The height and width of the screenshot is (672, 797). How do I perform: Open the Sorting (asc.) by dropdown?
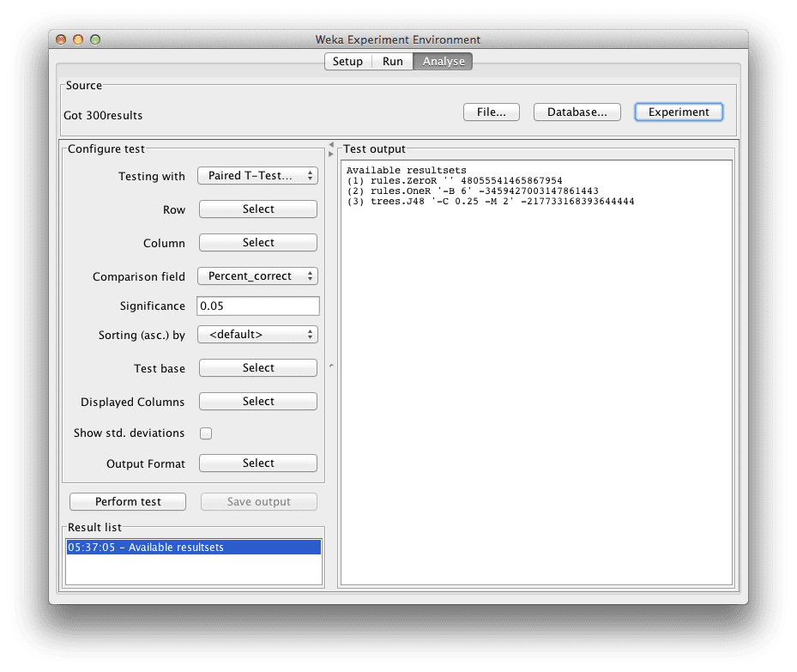click(x=257, y=335)
